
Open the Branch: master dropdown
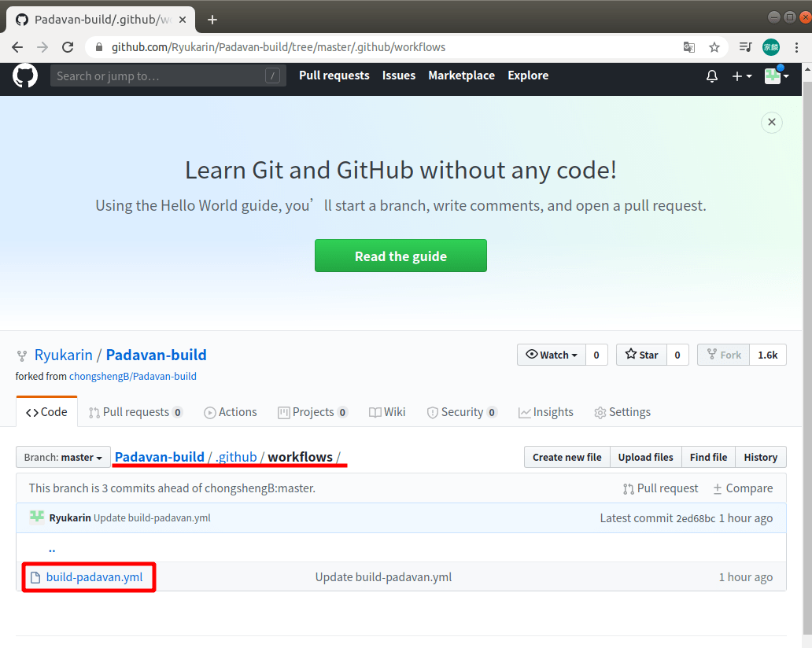pyautogui.click(x=63, y=457)
